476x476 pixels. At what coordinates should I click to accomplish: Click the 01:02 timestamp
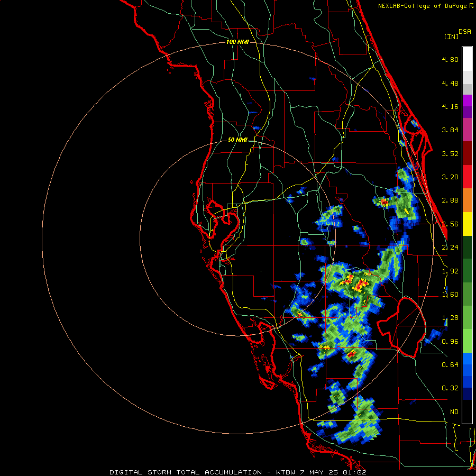(x=354, y=472)
